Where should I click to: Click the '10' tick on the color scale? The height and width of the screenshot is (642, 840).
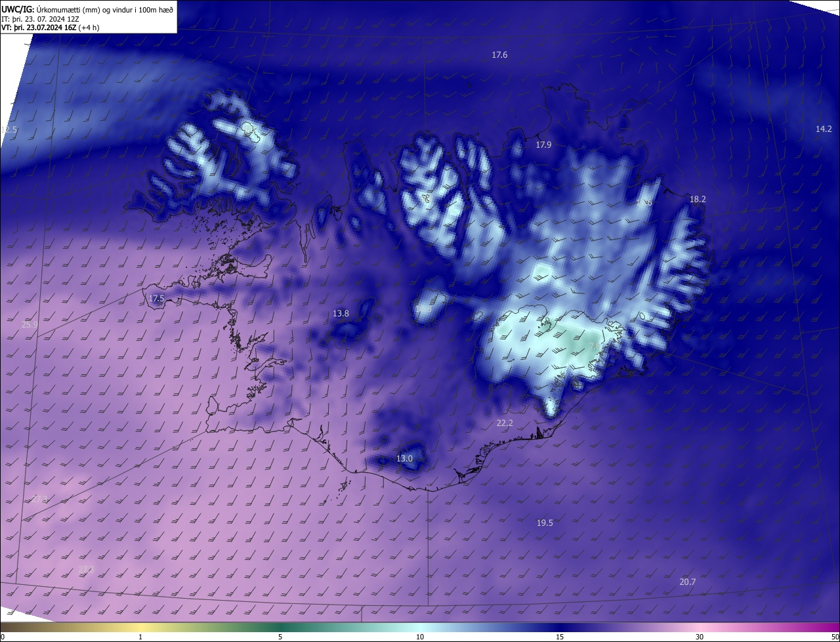click(420, 637)
